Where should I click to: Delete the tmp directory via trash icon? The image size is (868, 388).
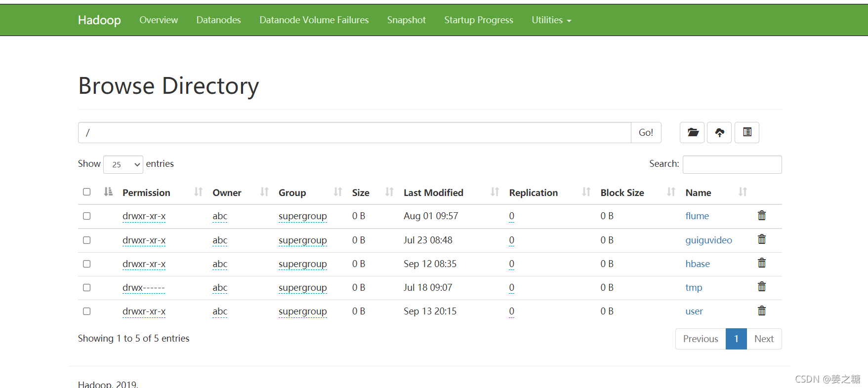point(762,286)
